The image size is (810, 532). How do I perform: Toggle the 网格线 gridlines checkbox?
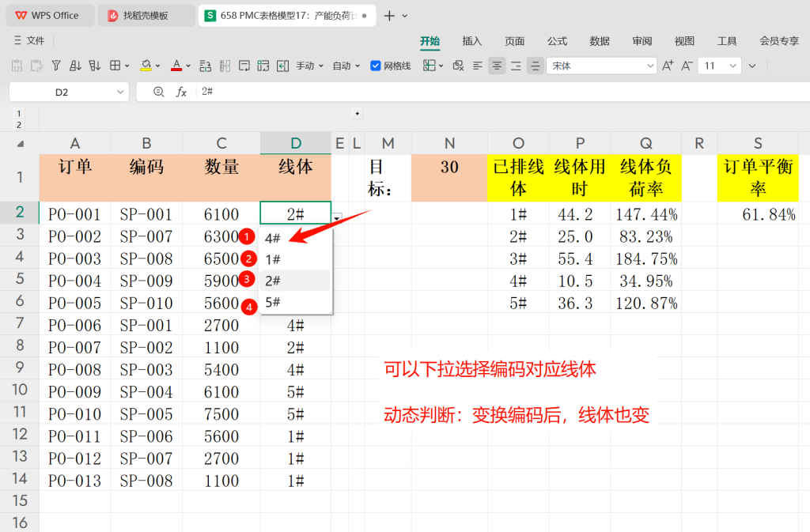pos(376,66)
